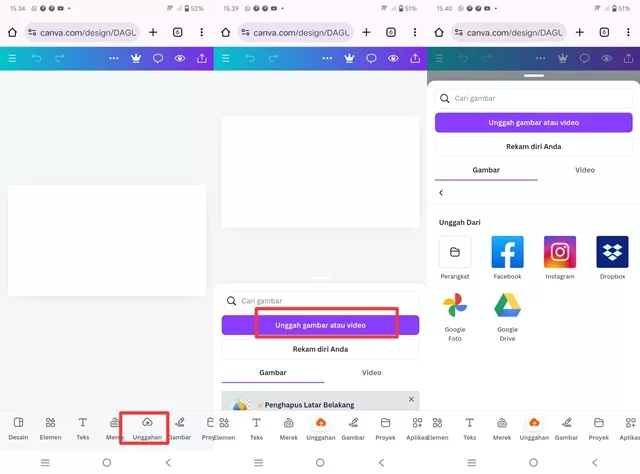Focus Cari gambar search in middle phone
Image resolution: width=640 pixels, height=474 pixels.
pyautogui.click(x=320, y=301)
